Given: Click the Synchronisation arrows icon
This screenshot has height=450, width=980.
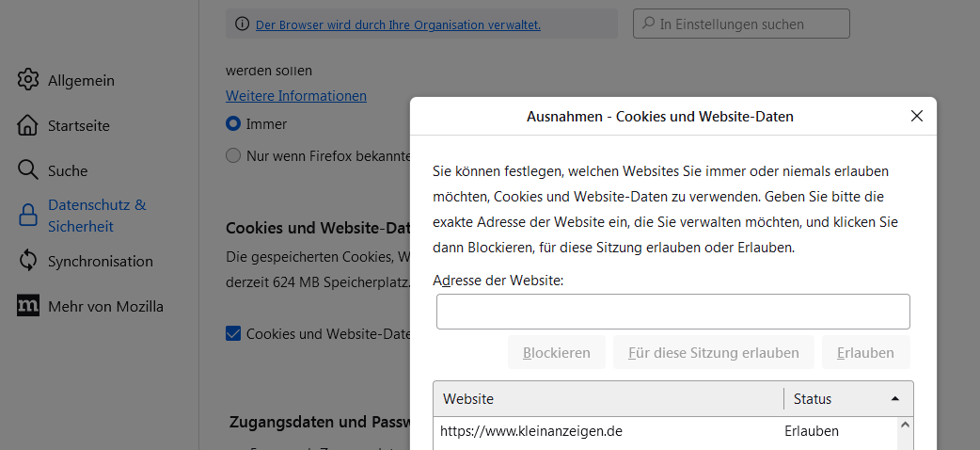Looking at the screenshot, I should tap(28, 261).
